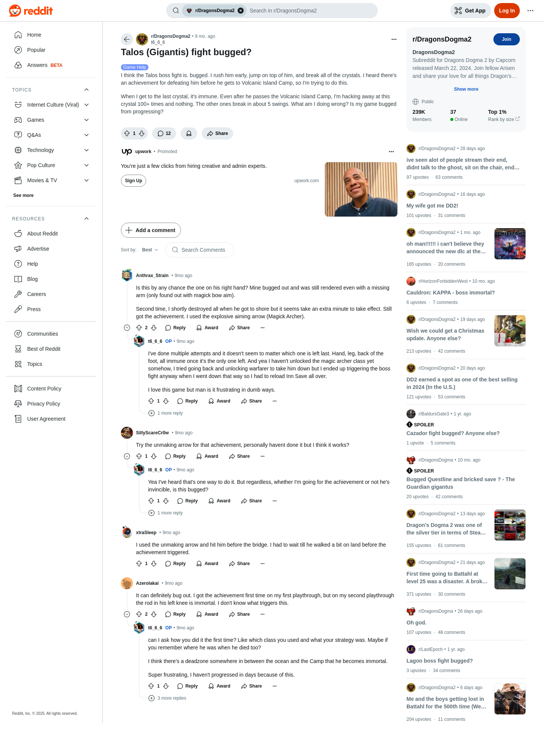Click the back arrow beside r/DragonsDogma2

tap(127, 39)
